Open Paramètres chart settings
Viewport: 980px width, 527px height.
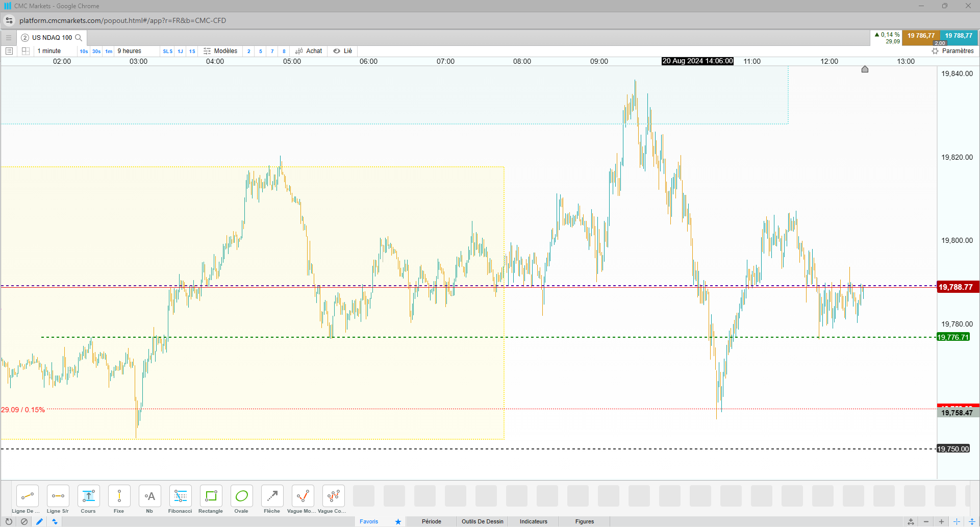(x=952, y=51)
